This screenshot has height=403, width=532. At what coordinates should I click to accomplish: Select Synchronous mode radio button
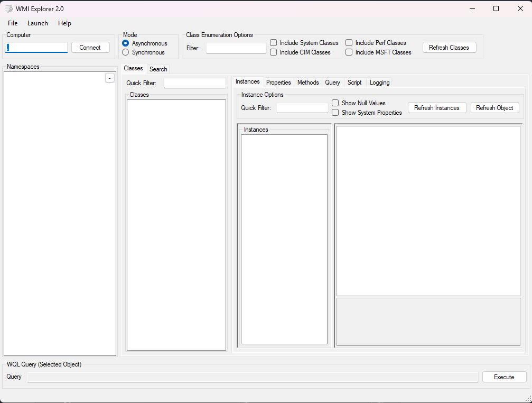click(126, 52)
